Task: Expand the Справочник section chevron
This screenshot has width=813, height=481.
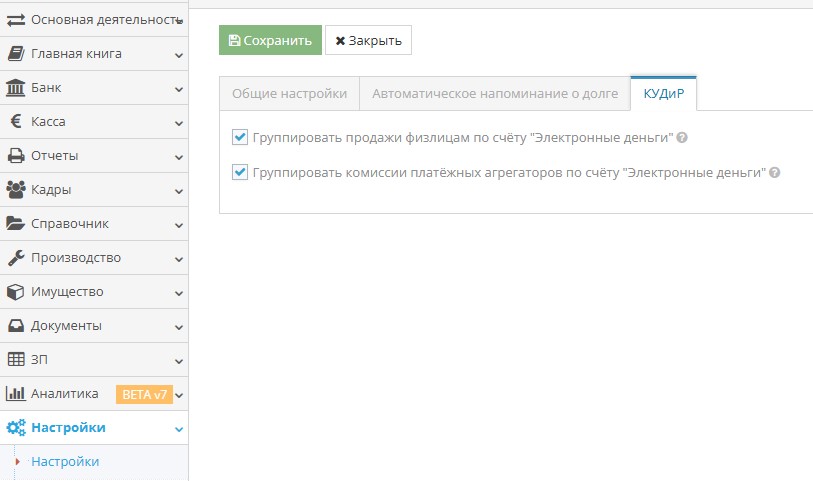Action: tap(179, 224)
